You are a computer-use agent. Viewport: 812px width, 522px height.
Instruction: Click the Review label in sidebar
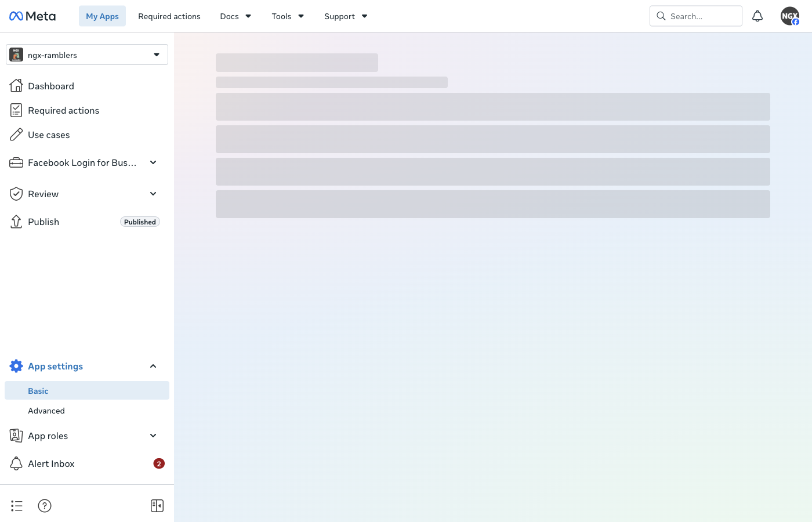click(43, 194)
